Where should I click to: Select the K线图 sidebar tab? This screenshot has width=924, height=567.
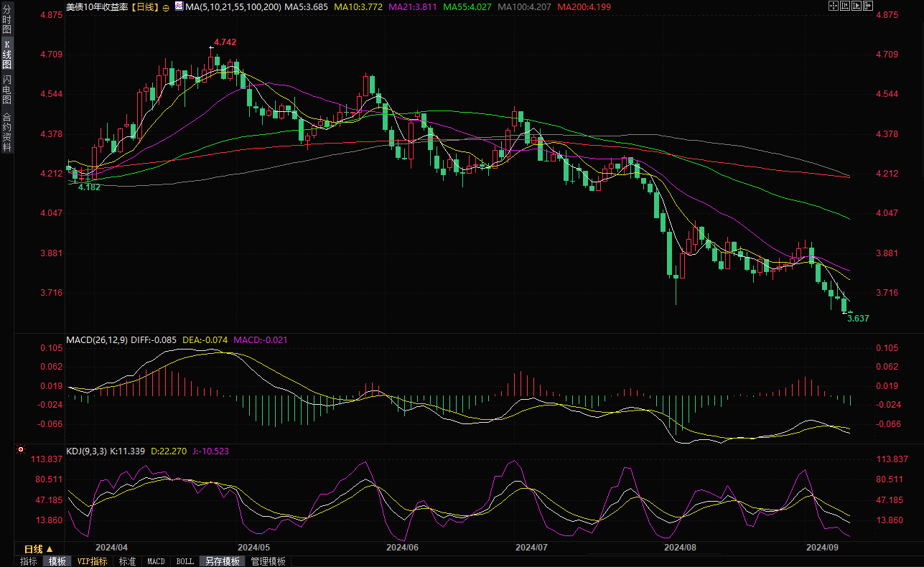click(x=6, y=55)
